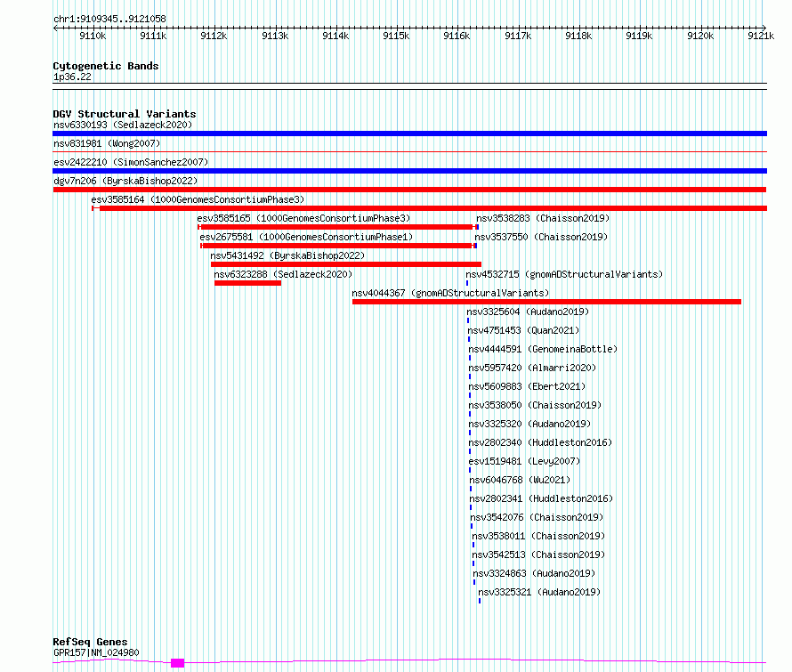The height and width of the screenshot is (672, 792).
Task: Open the nsv5609883 (Ebert2021) label
Action: 527,386
